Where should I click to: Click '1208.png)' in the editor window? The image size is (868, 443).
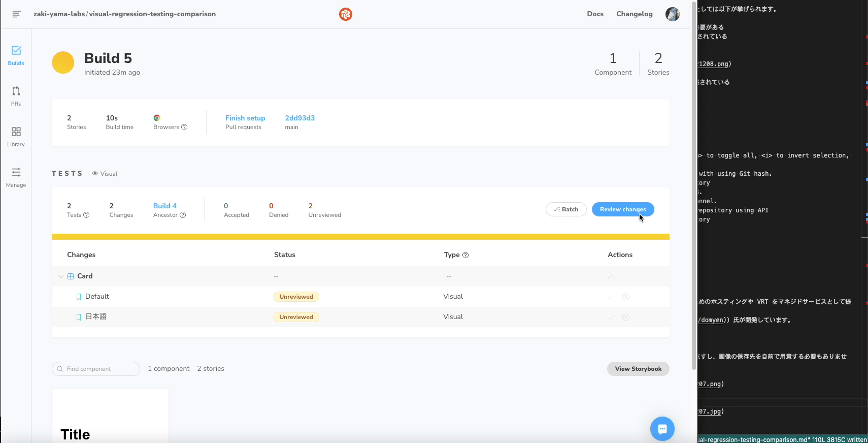tap(715, 64)
